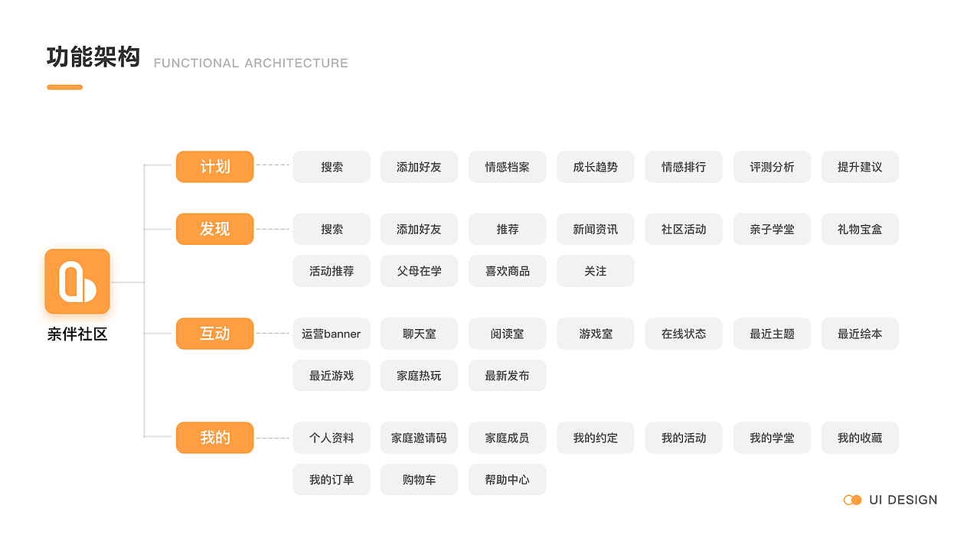The image size is (980, 551).
Task: Open the 礼物宝盒 (gift box) node
Action: pyautogui.click(x=860, y=229)
